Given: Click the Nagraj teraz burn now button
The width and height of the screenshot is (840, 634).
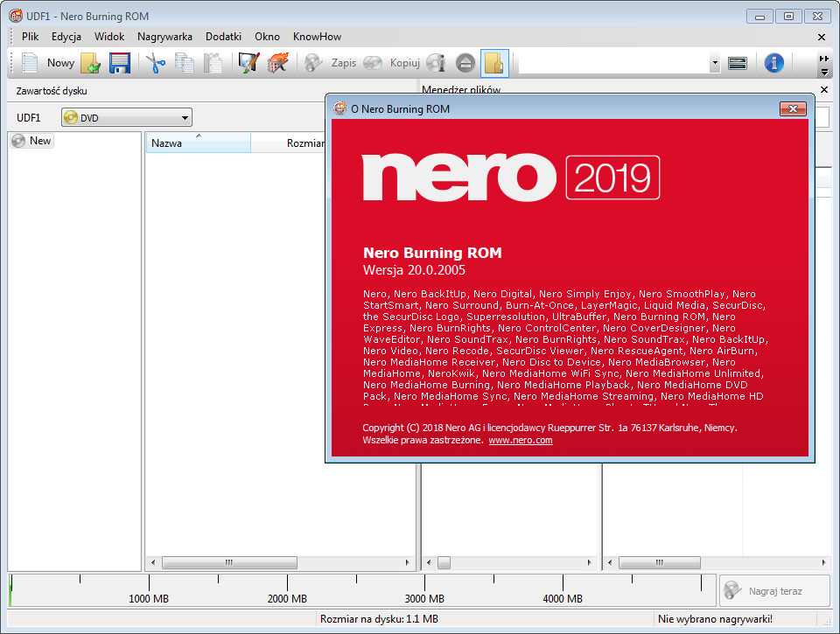Looking at the screenshot, I should tap(774, 590).
